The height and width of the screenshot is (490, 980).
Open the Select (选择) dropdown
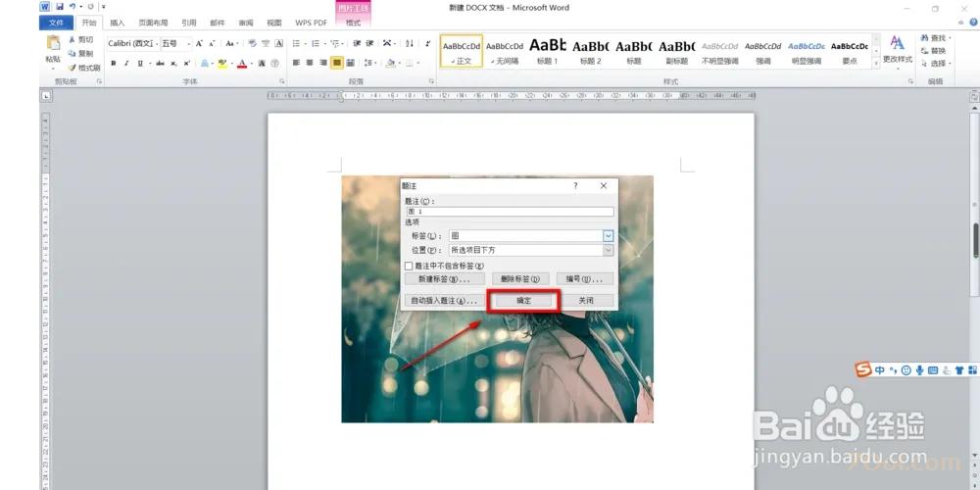pos(936,63)
